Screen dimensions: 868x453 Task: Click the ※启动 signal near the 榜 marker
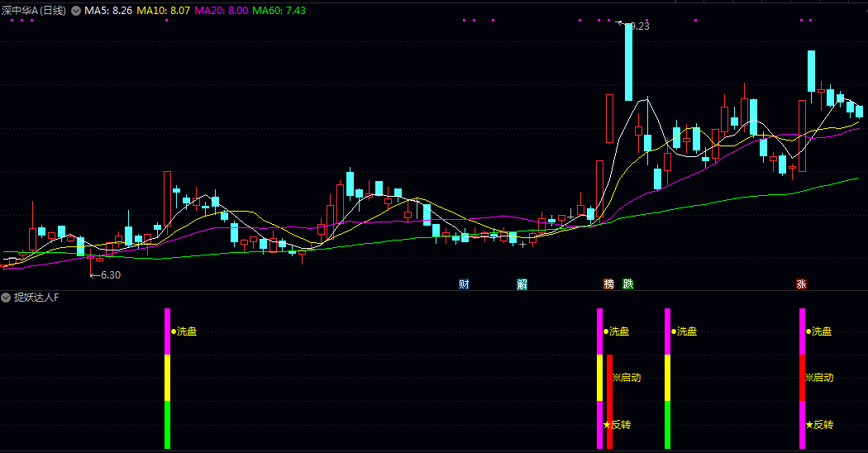click(627, 378)
